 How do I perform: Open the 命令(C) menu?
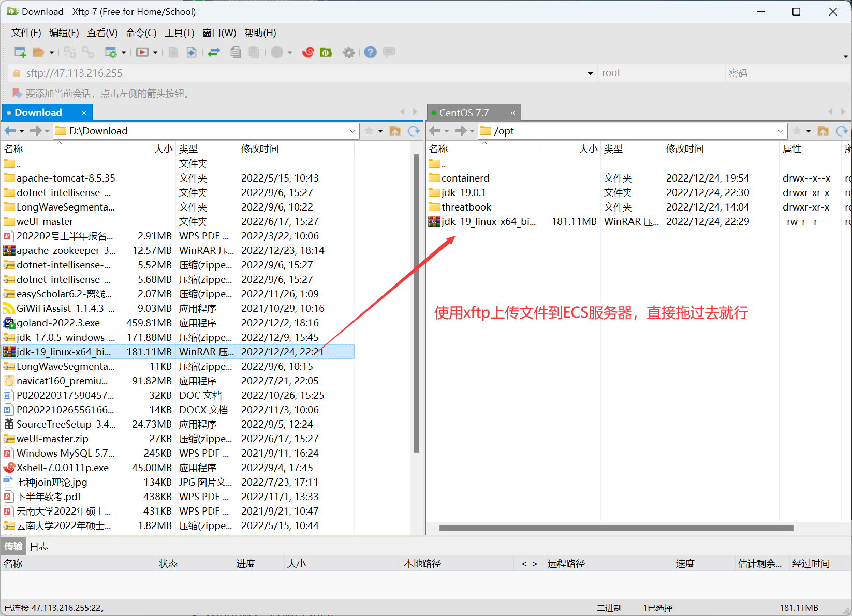[x=141, y=33]
